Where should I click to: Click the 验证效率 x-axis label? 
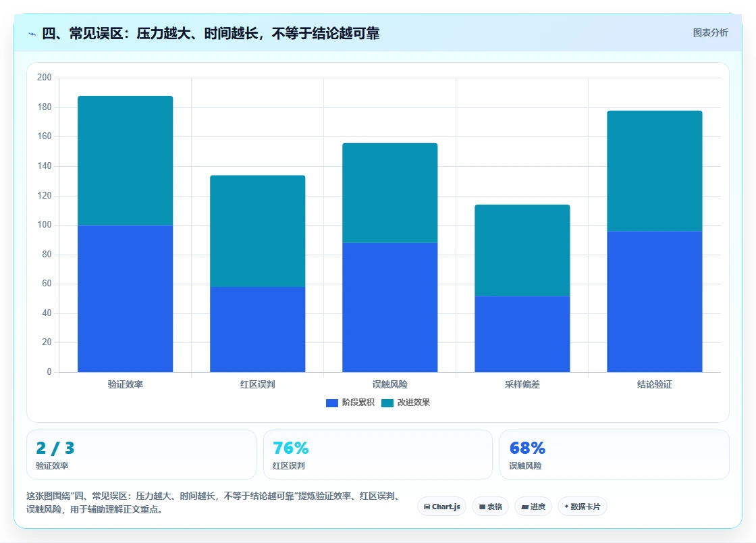126,384
